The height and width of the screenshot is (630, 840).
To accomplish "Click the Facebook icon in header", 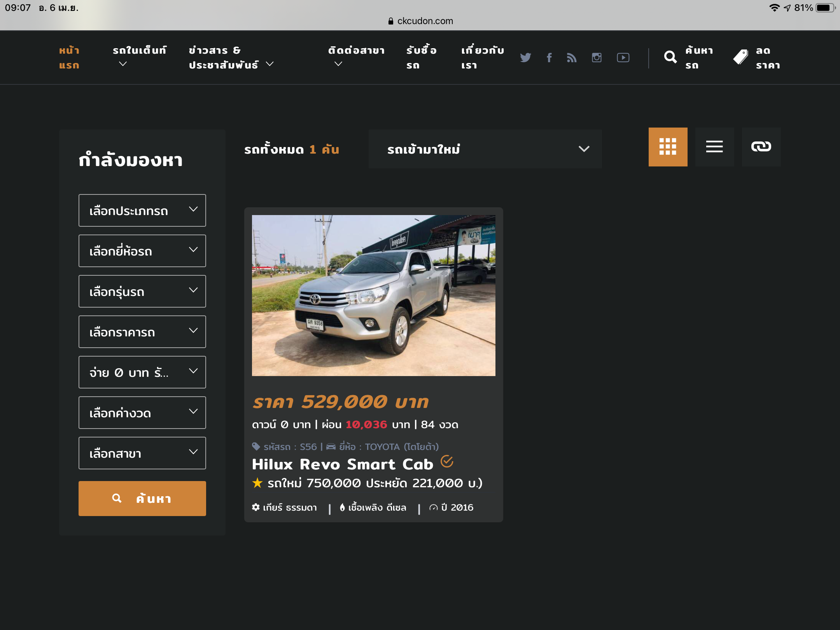I will (549, 58).
